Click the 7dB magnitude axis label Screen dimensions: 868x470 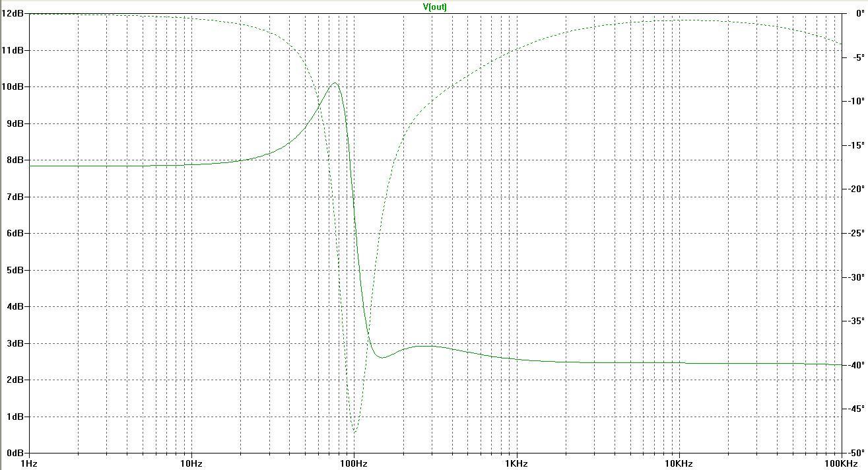coord(15,197)
